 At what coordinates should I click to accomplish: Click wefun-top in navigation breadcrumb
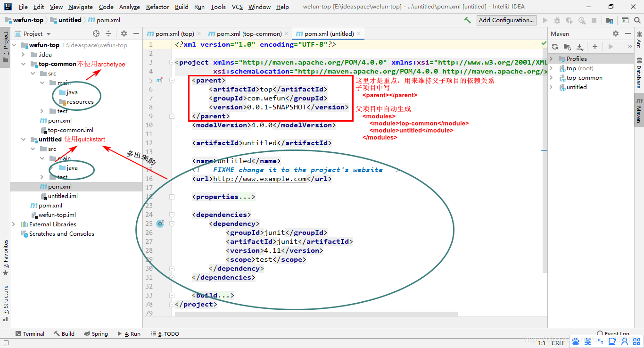point(24,20)
